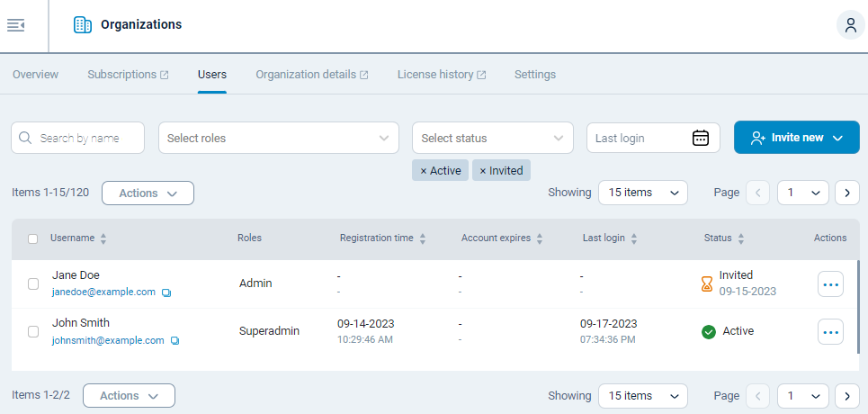This screenshot has height=414, width=868.
Task: Collapse the sidebar menu icon
Action: click(x=15, y=25)
